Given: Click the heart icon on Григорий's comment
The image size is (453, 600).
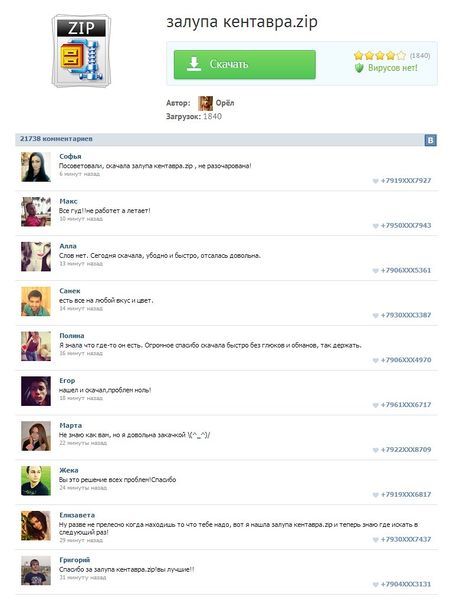Looking at the screenshot, I should 375,584.
